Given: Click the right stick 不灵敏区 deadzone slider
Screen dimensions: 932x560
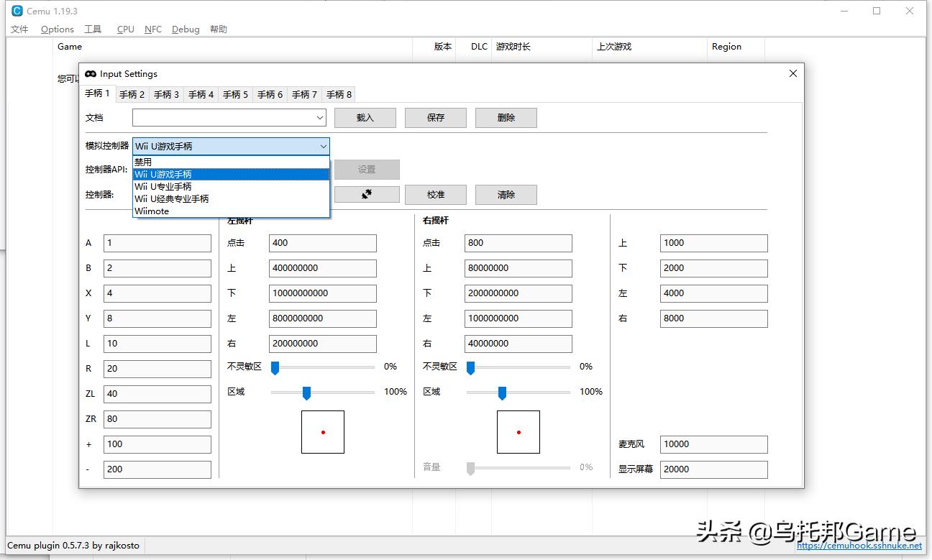Looking at the screenshot, I should click(470, 367).
